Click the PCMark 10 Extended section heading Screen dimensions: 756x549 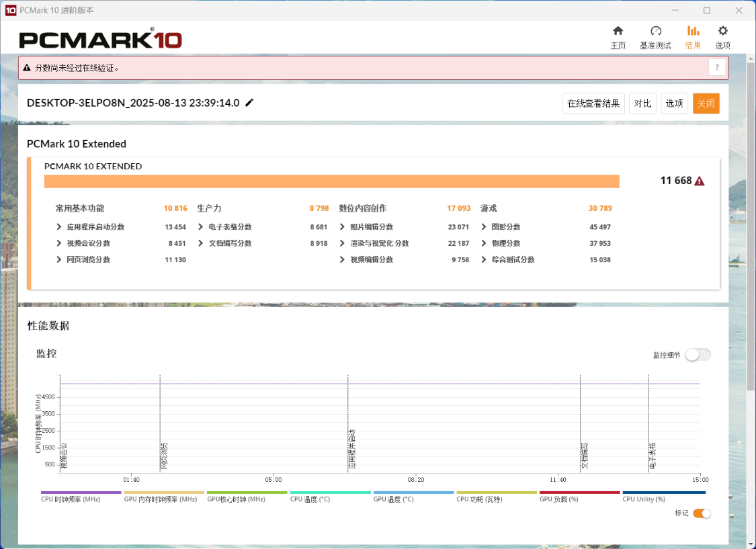point(77,144)
